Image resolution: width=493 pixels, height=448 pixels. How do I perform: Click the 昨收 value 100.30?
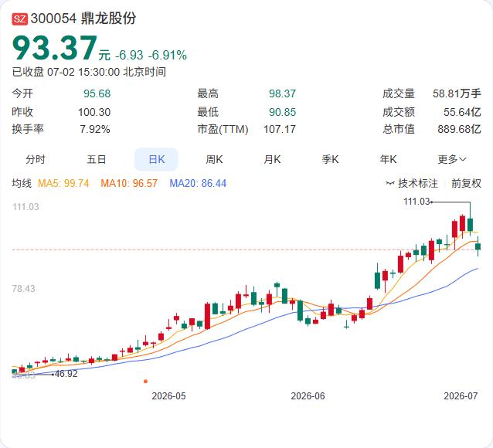[94, 112]
